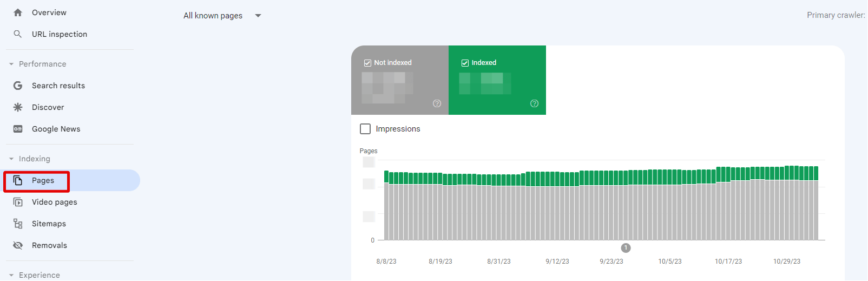Click help icon in Not indexed card
The width and height of the screenshot is (868, 281).
[x=437, y=103]
